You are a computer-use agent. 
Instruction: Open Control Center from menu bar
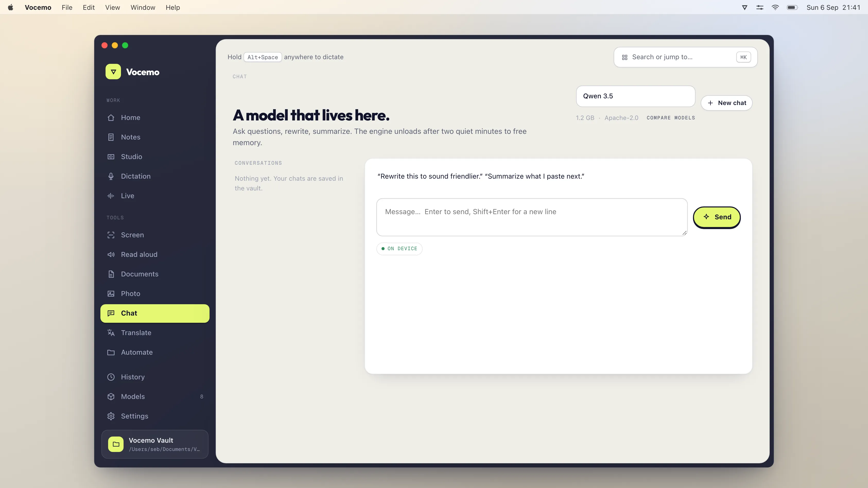760,7
